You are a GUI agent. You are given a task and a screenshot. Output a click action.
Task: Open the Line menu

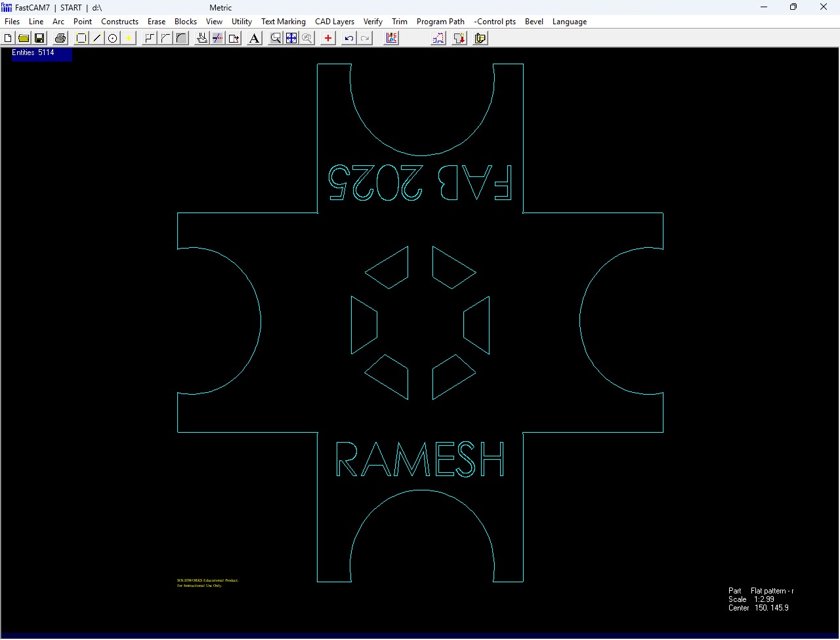click(36, 22)
